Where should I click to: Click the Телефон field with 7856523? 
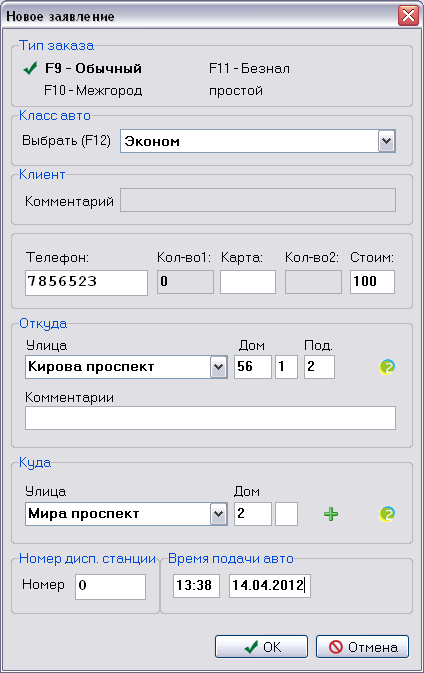(86, 282)
